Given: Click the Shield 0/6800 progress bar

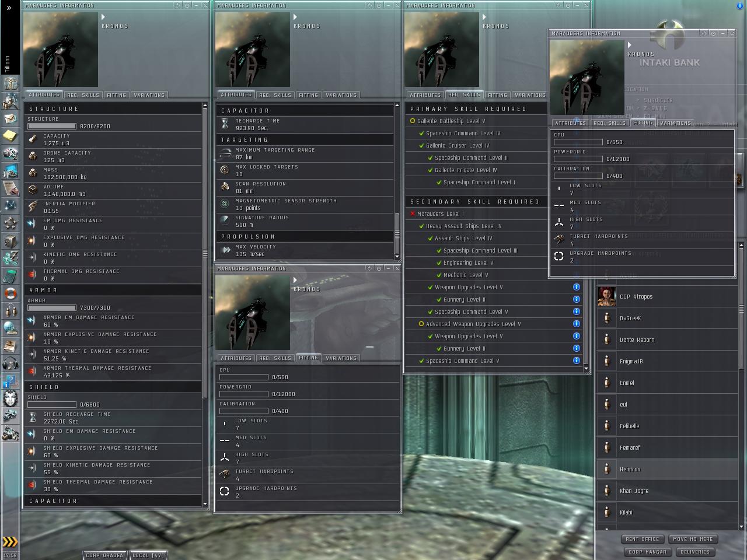Looking at the screenshot, I should pyautogui.click(x=52, y=404).
